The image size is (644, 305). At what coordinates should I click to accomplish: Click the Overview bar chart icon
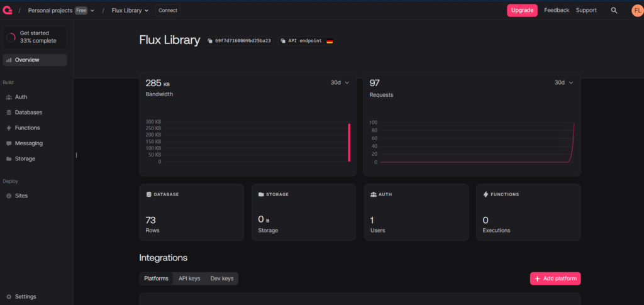pyautogui.click(x=9, y=60)
